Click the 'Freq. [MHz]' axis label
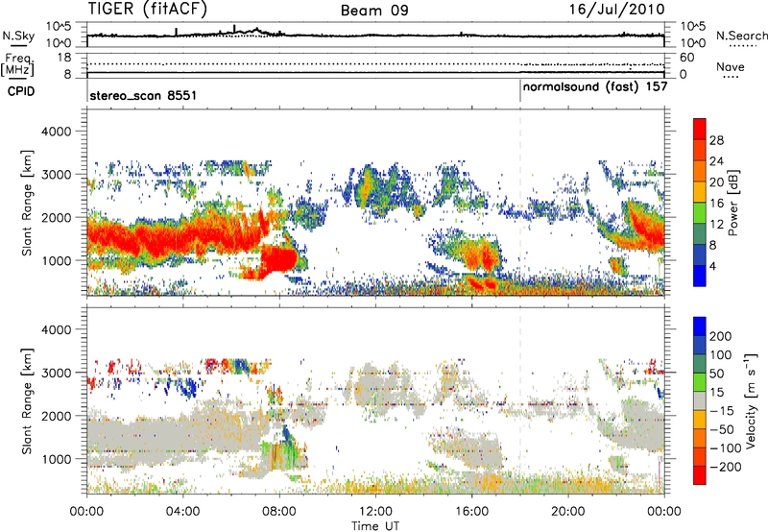Viewport: 768px width, 532px height. pyautogui.click(x=17, y=64)
